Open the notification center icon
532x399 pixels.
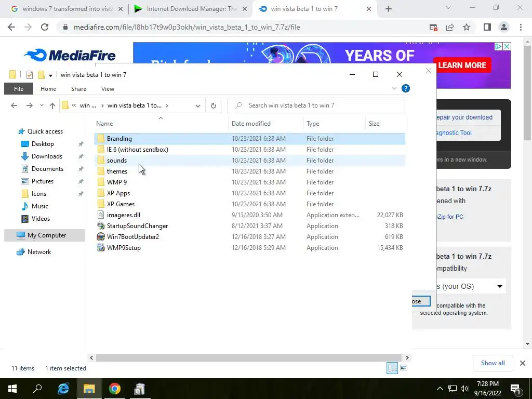pyautogui.click(x=516, y=389)
